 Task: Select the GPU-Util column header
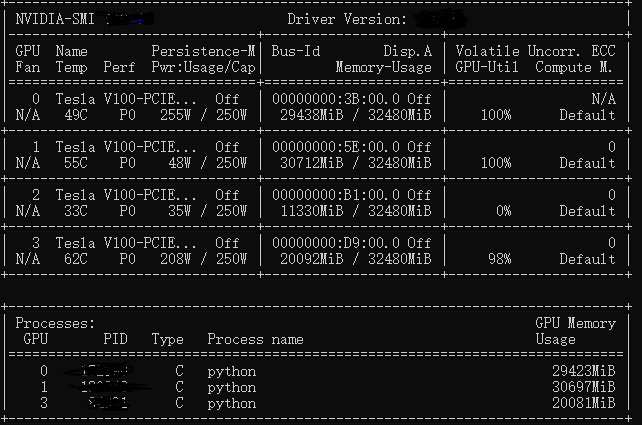pos(487,67)
